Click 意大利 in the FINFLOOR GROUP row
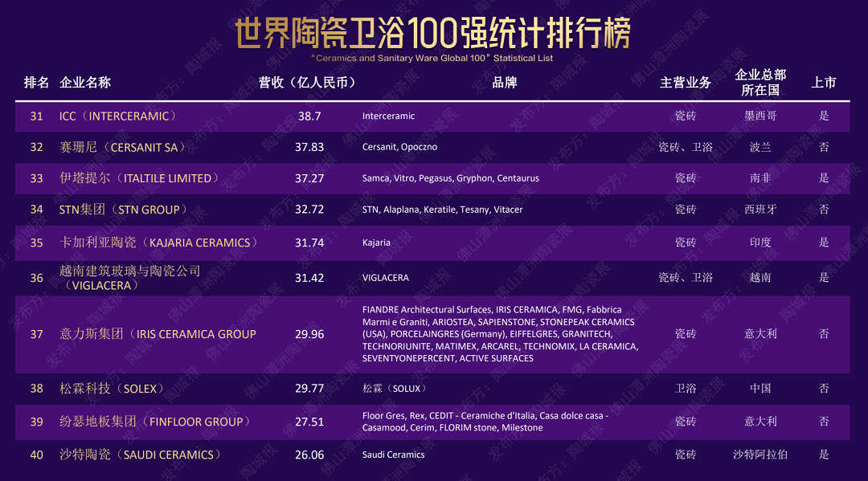 point(760,422)
